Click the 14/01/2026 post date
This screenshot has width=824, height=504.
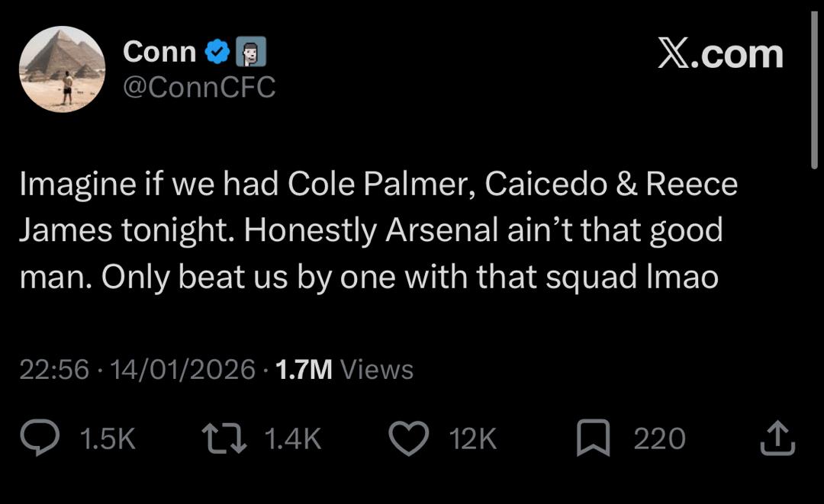pyautogui.click(x=182, y=370)
